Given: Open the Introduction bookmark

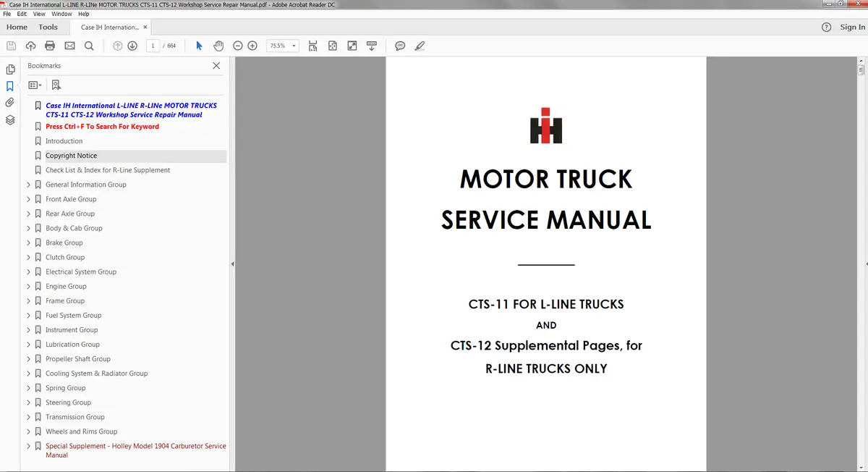Looking at the screenshot, I should pos(64,141).
